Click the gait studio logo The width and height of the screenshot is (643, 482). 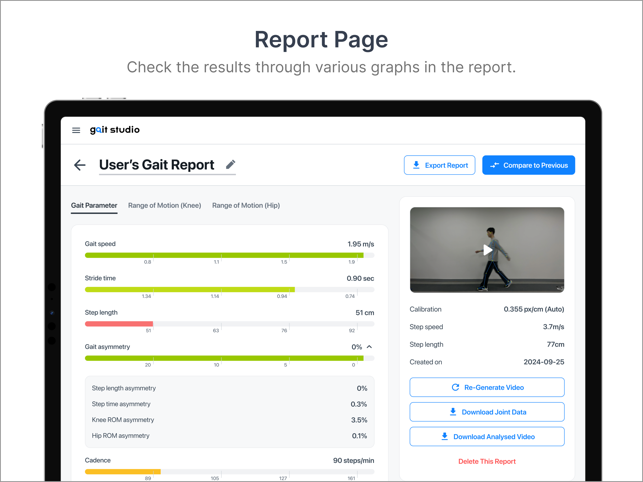(x=115, y=130)
